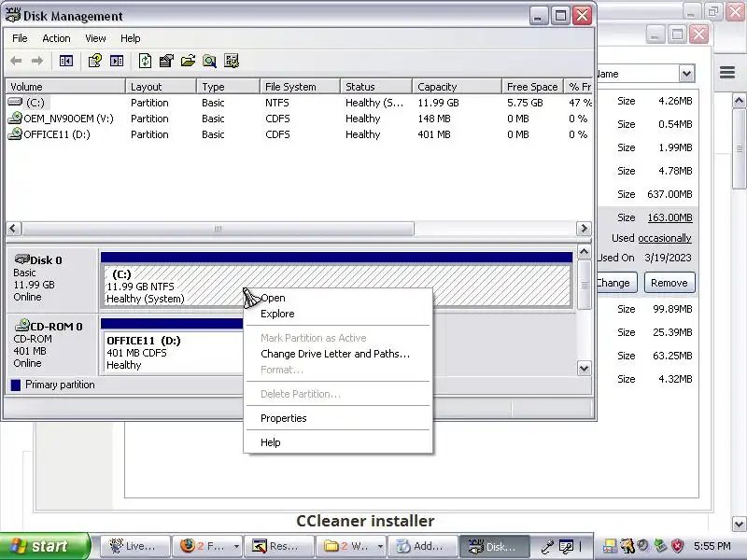Choose Open from the context menu
The image size is (747, 560).
click(x=338, y=298)
